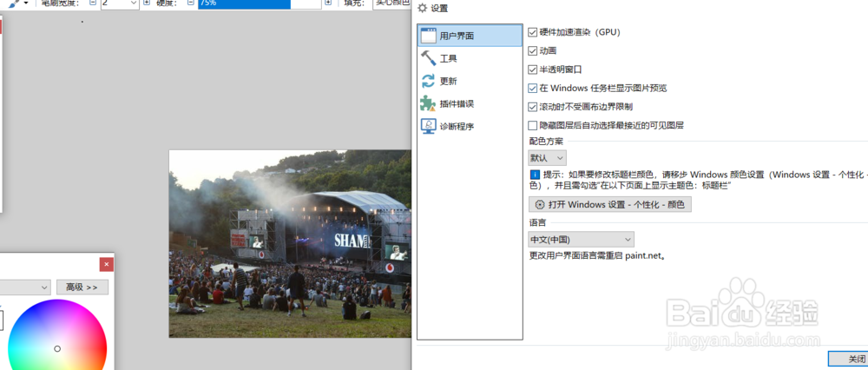Click the blue info hint icon
This screenshot has height=370, width=868.
click(535, 175)
